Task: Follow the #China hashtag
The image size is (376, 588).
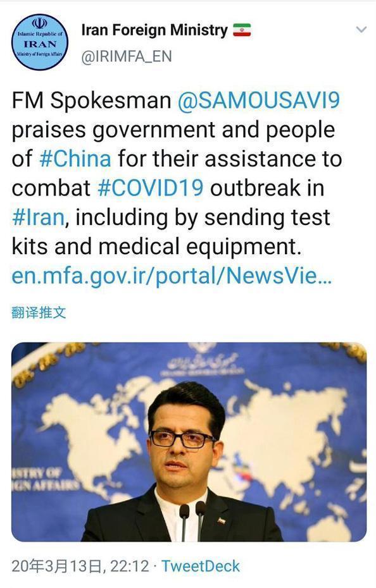Action: [75, 158]
